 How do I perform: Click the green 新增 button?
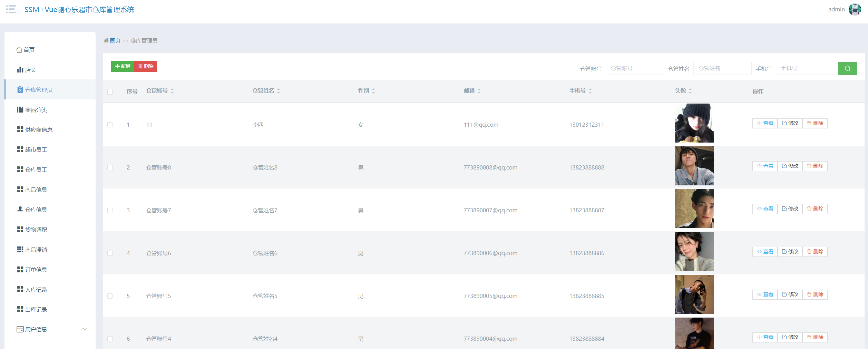(123, 66)
